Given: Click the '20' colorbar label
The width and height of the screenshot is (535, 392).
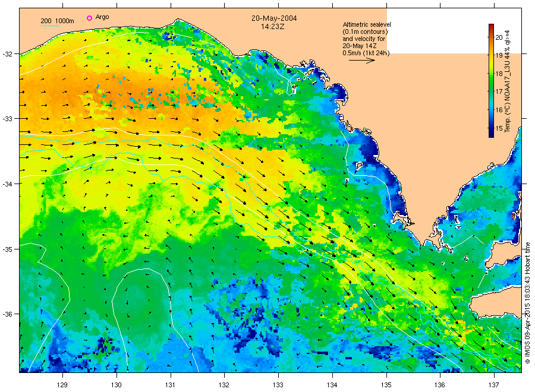Looking at the screenshot, I should [499, 37].
